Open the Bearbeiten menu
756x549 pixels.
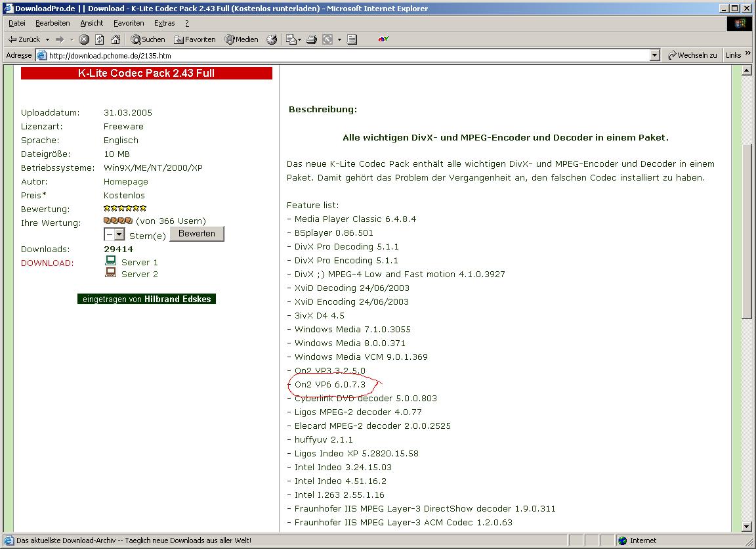point(52,23)
